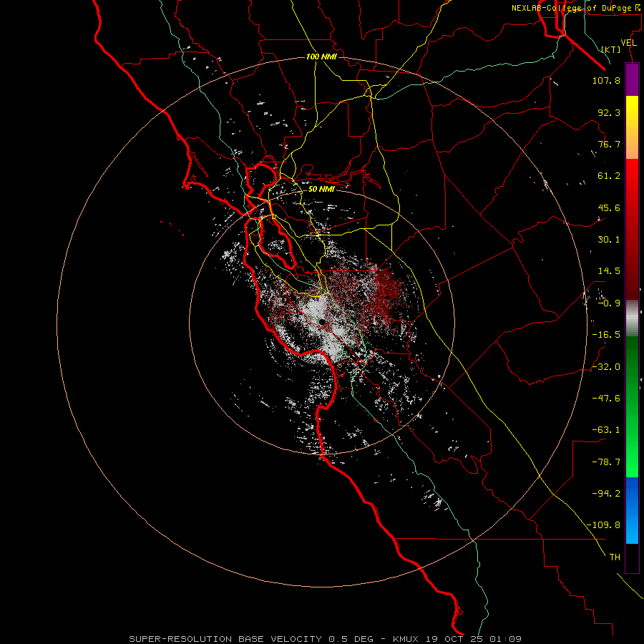Image resolution: width=644 pixels, height=644 pixels.
Task: Click the 14.5 velocity scale value
Action: tap(609, 271)
